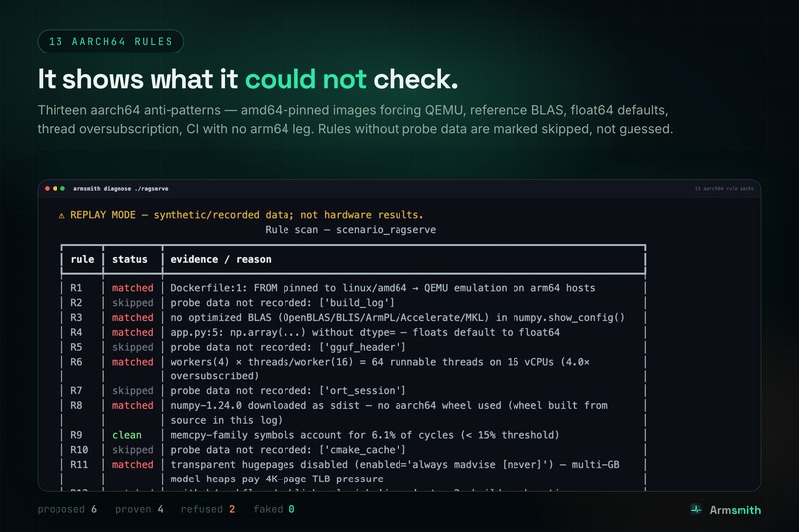The height and width of the screenshot is (532, 799).
Task: Click the '13 aarch64 rule packs' terminal label
Action: pos(724,189)
